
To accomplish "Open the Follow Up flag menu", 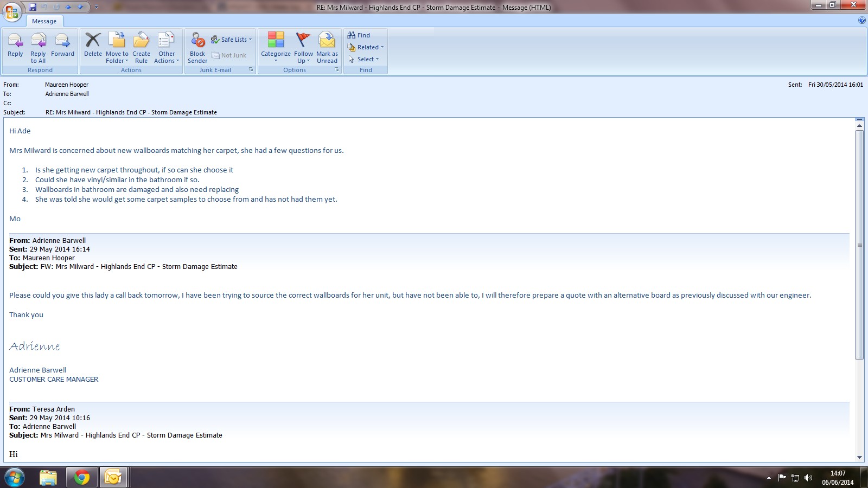I will click(x=303, y=48).
